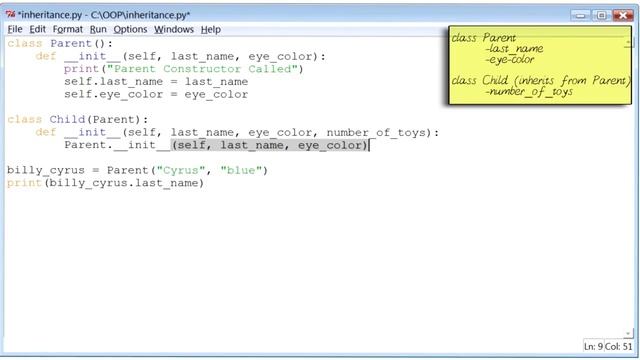
Task: Click the 'class Child(Parent):' line
Action: coord(78,120)
